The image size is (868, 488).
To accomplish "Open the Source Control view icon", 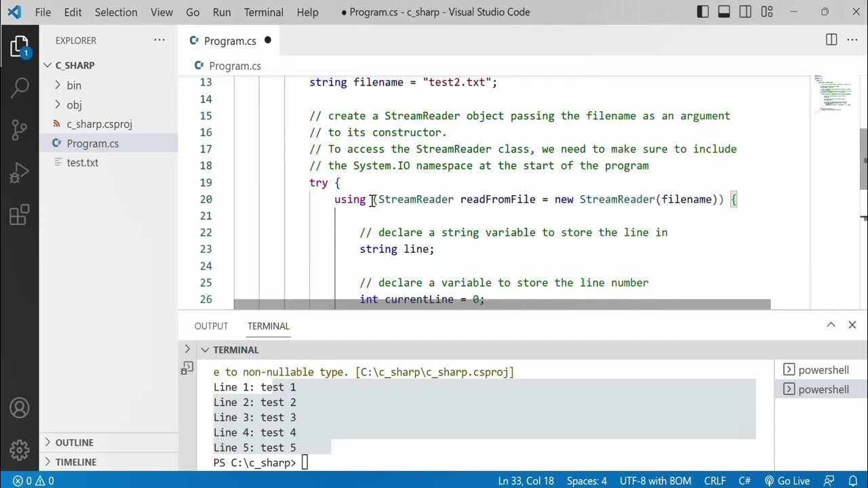I will click(19, 129).
